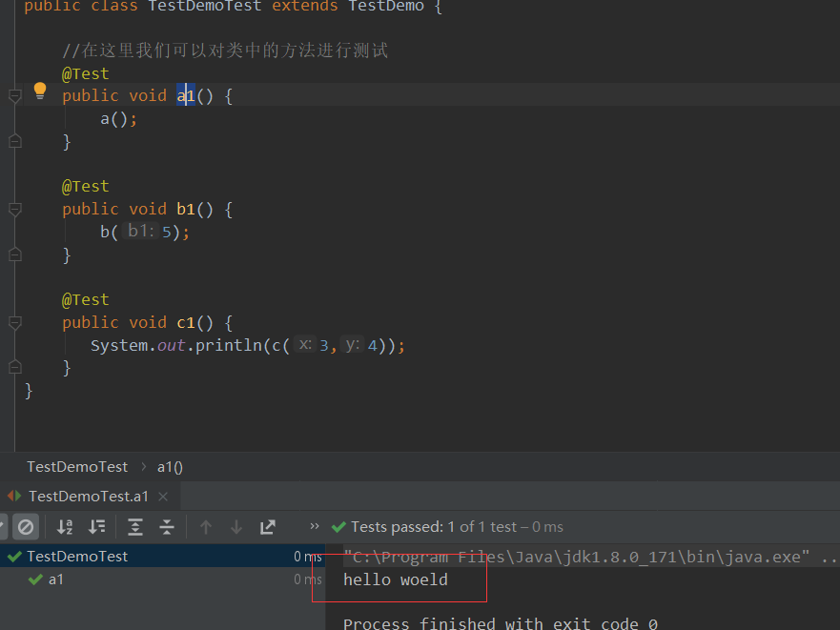The width and height of the screenshot is (840, 630).
Task: Select TestDemoTest root in test tree
Action: pyautogui.click(x=162, y=556)
